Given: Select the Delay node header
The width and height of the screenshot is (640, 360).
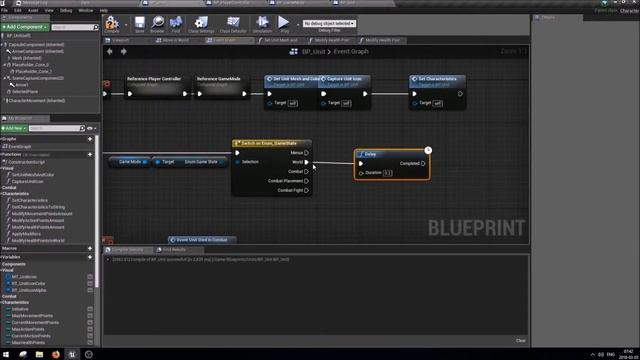Looking at the screenshot, I should click(391, 154).
